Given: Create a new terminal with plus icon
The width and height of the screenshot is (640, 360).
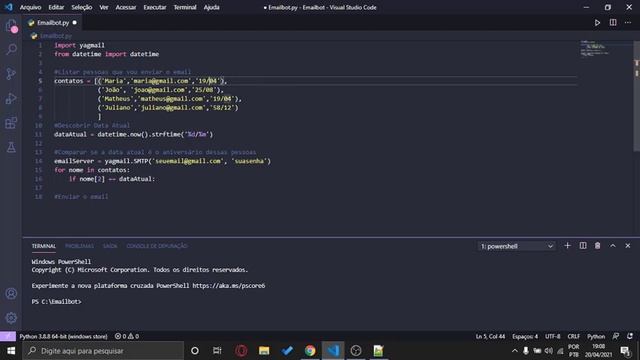Looking at the screenshot, I should [567, 246].
